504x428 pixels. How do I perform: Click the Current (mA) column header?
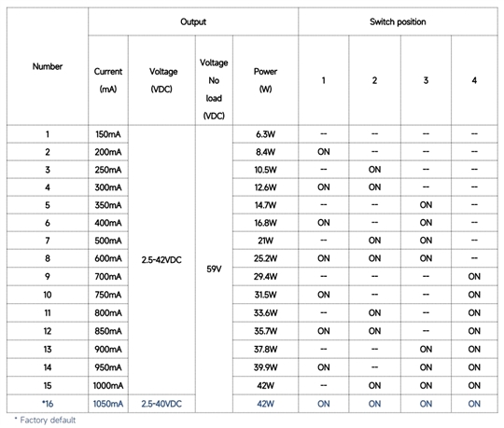(x=108, y=80)
